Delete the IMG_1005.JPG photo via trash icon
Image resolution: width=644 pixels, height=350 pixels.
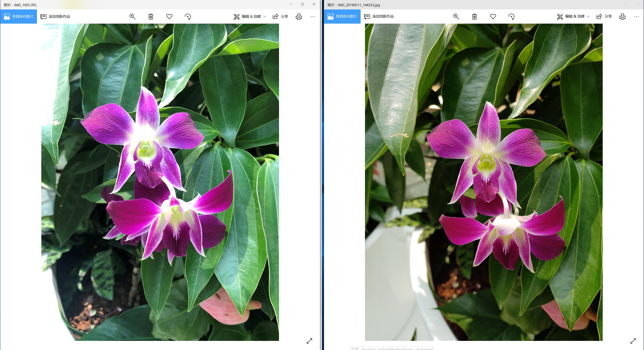point(151,17)
